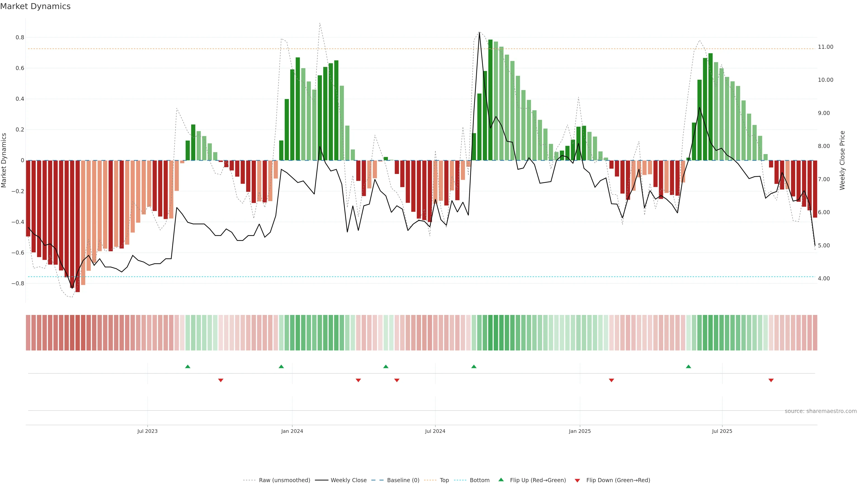Click the green Flip Up marker after Jul 2024

474,366
